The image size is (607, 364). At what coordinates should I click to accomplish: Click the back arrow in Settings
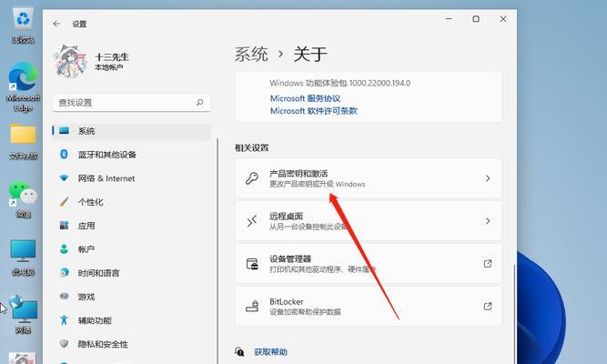57,24
